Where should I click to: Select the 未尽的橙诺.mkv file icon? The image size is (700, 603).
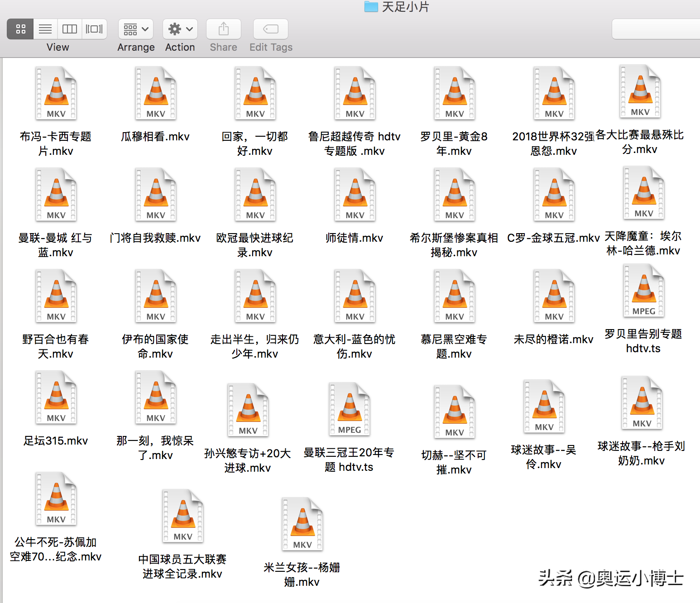(x=554, y=296)
